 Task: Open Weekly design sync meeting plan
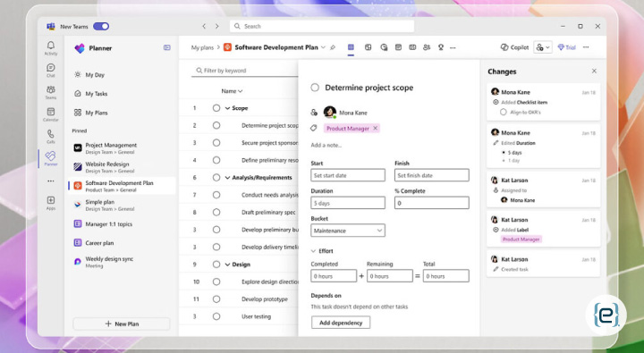click(122, 262)
